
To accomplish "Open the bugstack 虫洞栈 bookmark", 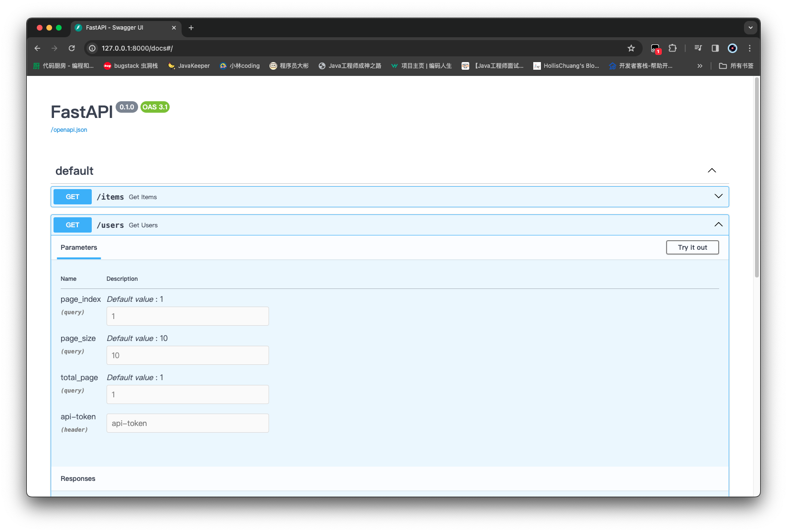I will pos(131,66).
